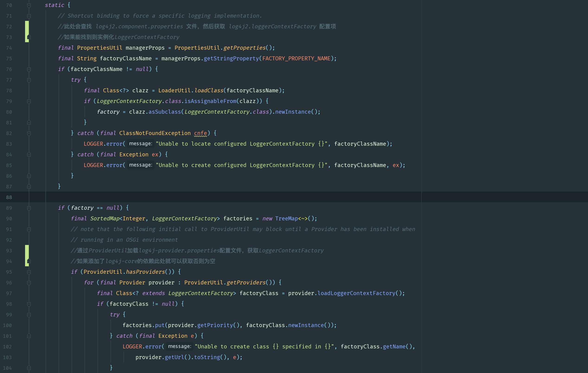588x373 pixels.
Task: Click loadClass method on line 78
Action: [209, 90]
